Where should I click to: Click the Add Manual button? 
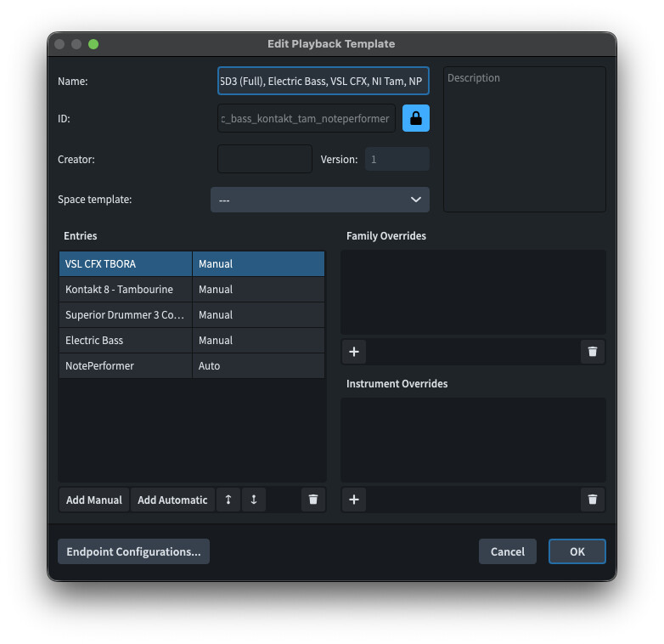[94, 500]
